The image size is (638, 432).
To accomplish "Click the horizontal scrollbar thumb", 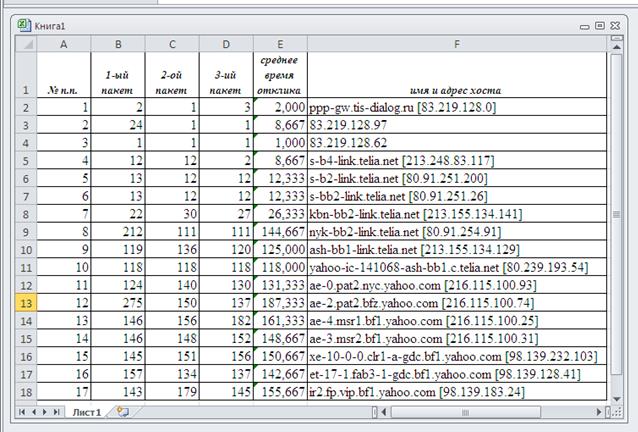I will (465, 412).
